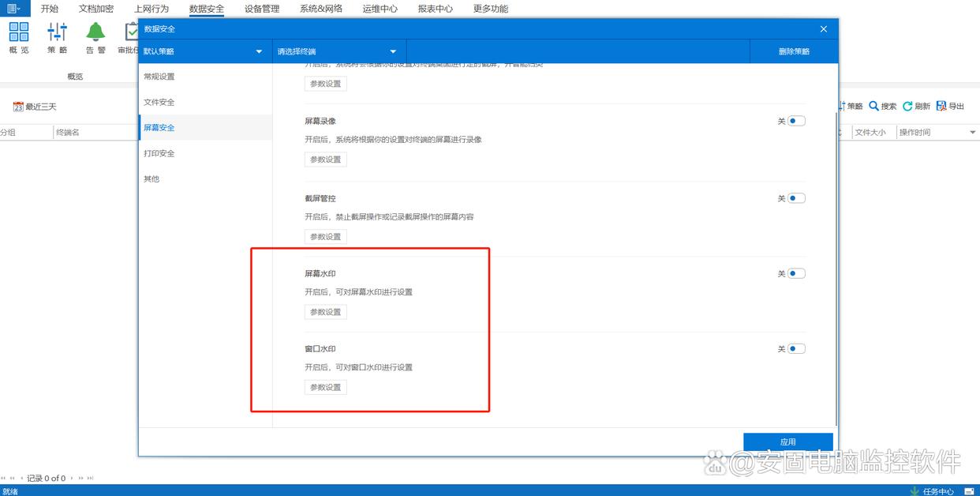Switch to the 设备管理 ribbon tab
The image size is (980, 496).
(x=262, y=9)
